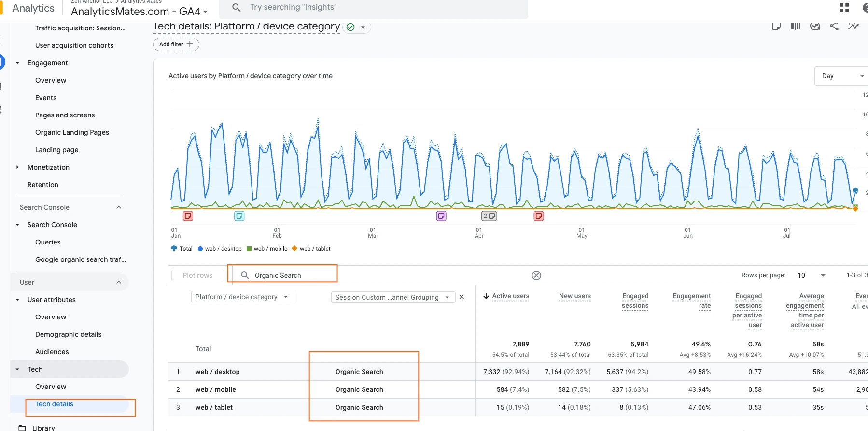Sort by Engaged sessions column header
This screenshot has width=868, height=431.
pyautogui.click(x=635, y=301)
